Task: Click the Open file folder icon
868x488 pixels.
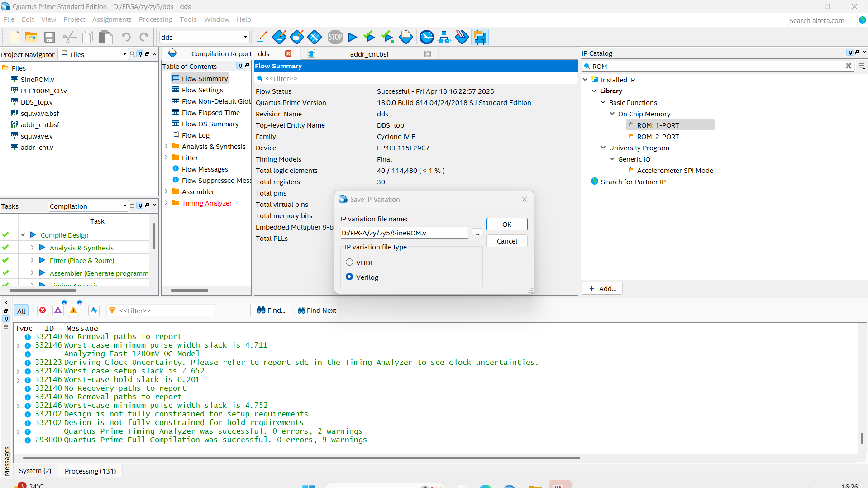Action: click(31, 37)
